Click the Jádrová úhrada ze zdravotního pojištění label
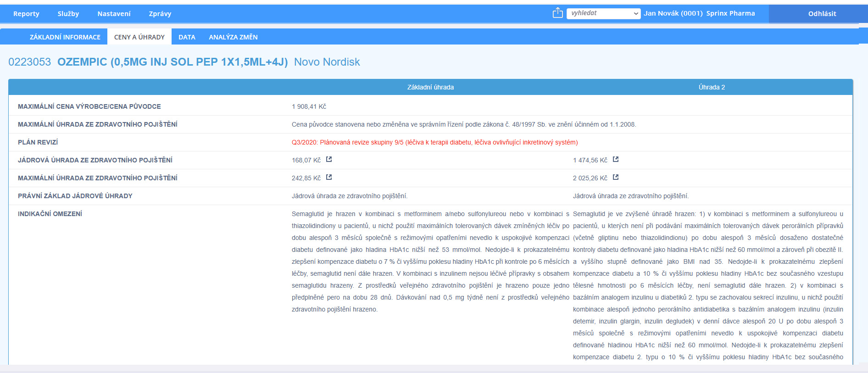 95,160
